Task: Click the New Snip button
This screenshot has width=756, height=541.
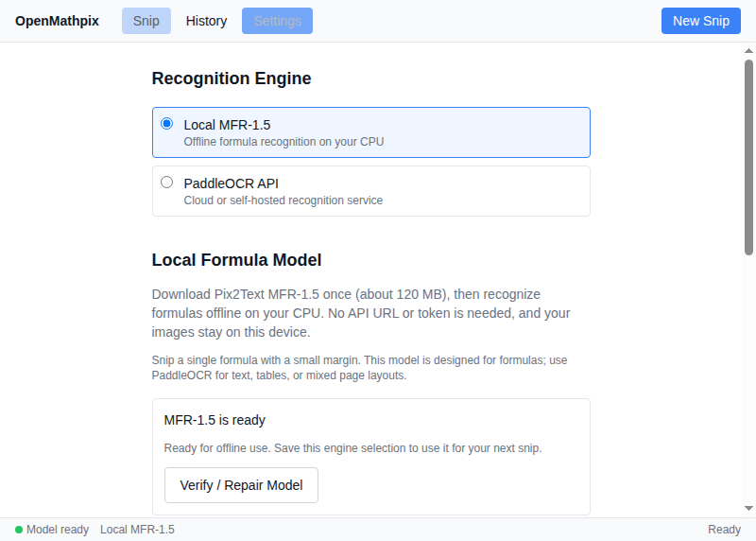Action: 700,21
